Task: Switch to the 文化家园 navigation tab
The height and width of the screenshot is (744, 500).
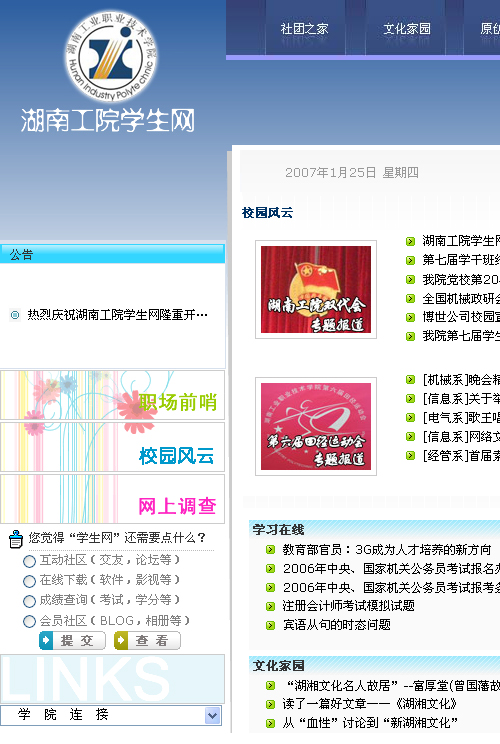Action: click(407, 29)
